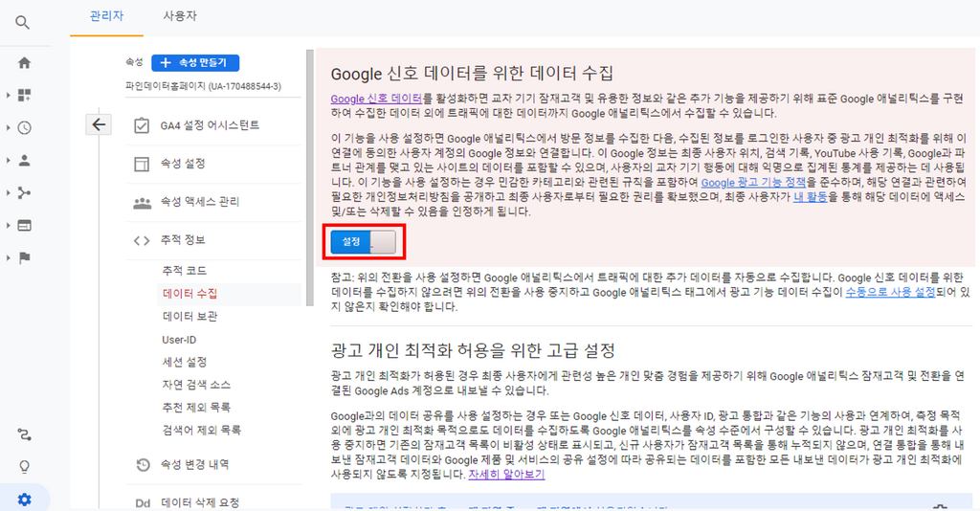Open Audience reports person icon
The image size is (980, 511).
point(24,161)
